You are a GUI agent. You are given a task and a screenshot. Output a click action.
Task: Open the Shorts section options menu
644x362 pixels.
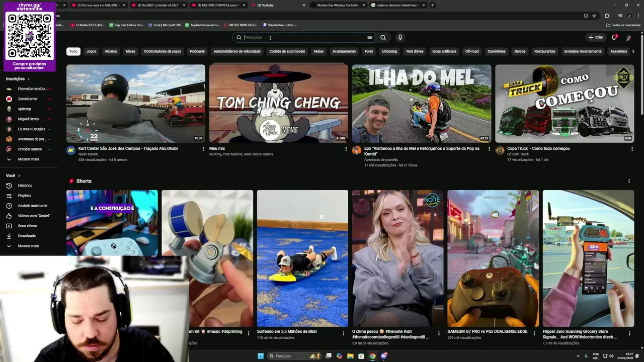629,181
